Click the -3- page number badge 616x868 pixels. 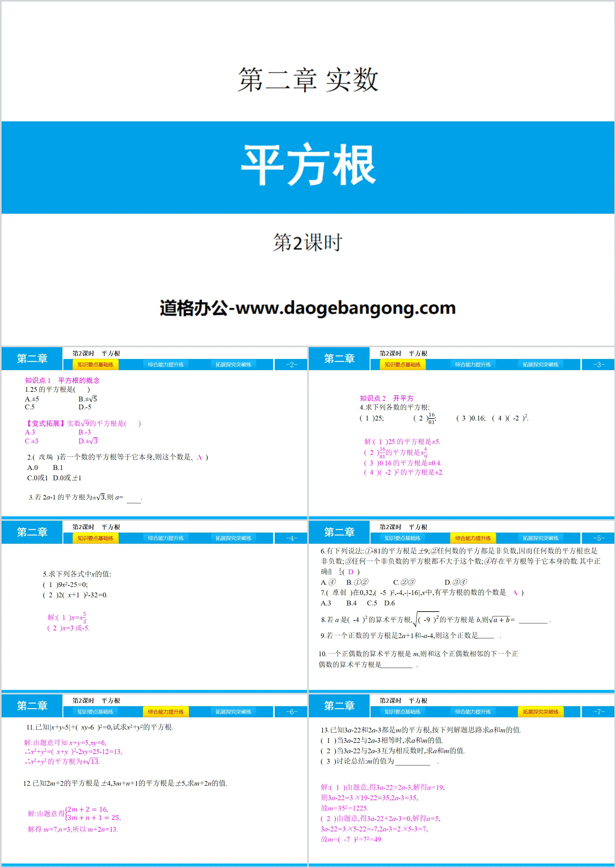pyautogui.click(x=598, y=365)
